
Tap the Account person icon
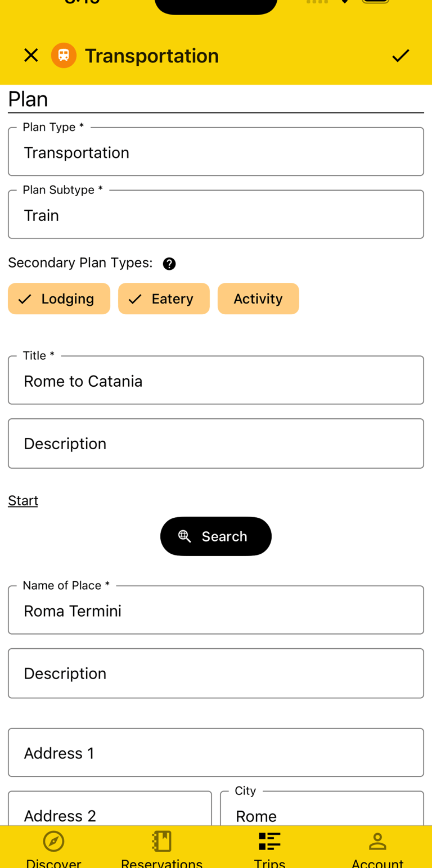point(377,842)
